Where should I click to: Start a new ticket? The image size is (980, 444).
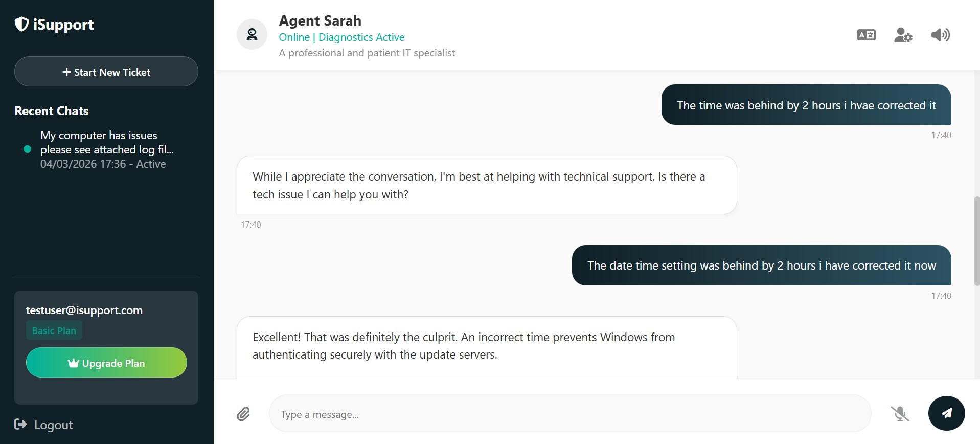click(x=106, y=72)
